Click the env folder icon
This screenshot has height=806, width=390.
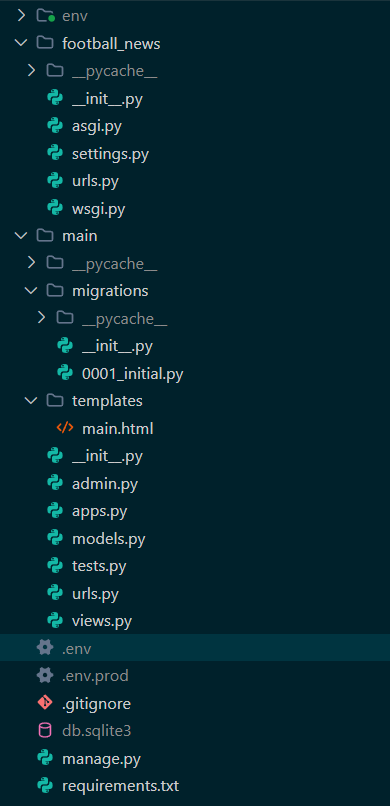point(45,15)
